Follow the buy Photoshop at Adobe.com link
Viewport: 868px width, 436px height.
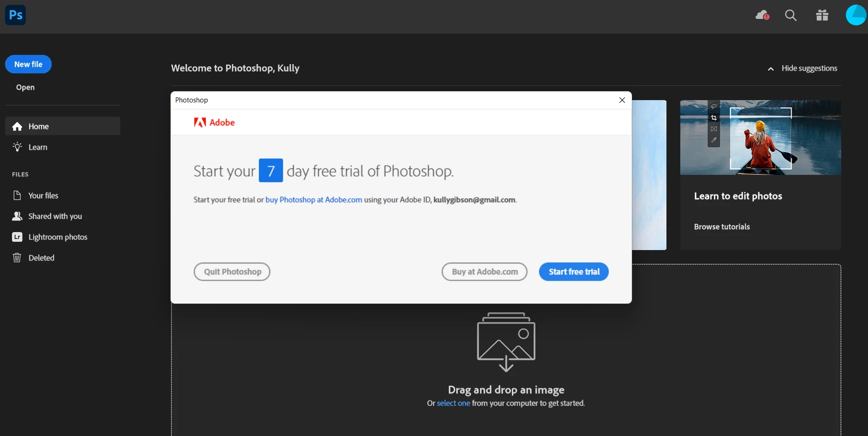click(314, 200)
